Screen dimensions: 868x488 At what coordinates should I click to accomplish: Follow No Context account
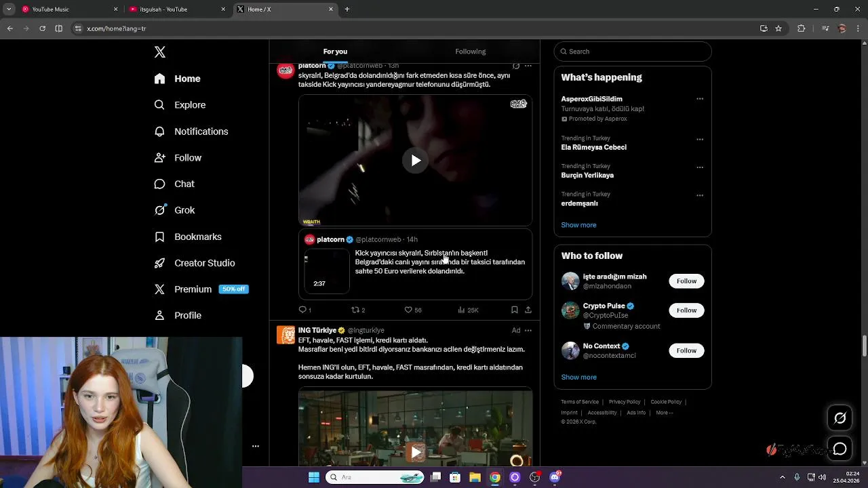tap(686, 350)
